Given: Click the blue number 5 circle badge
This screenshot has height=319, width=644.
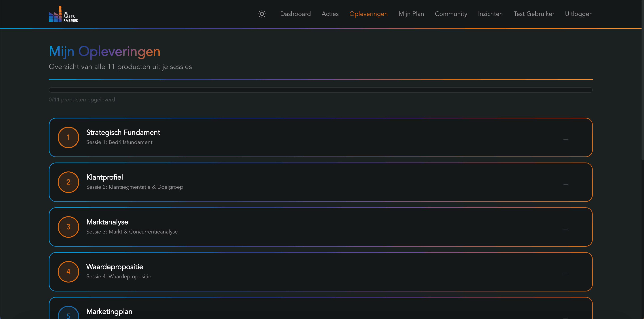Looking at the screenshot, I should [x=68, y=314].
